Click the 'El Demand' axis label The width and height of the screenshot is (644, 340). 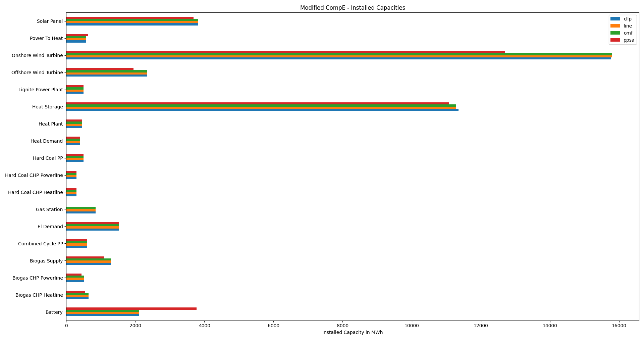50,227
